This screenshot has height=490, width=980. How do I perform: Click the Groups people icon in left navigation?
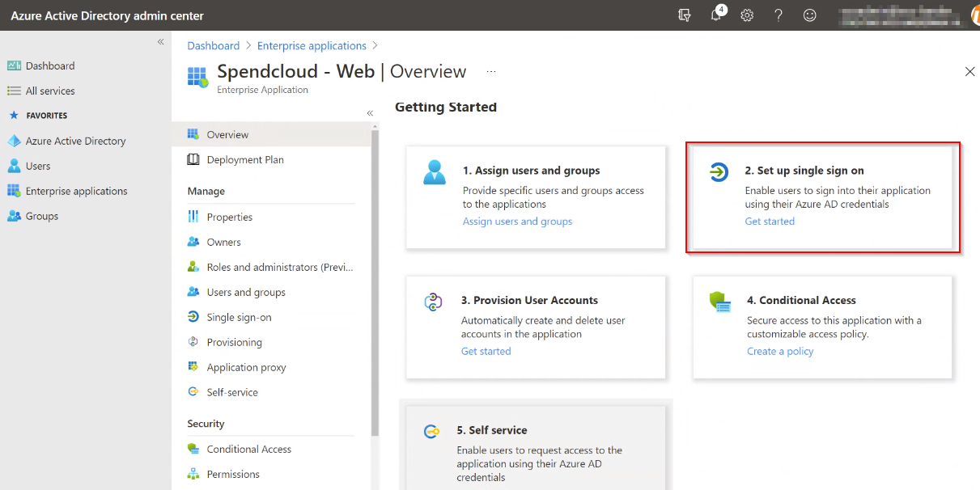coord(14,216)
